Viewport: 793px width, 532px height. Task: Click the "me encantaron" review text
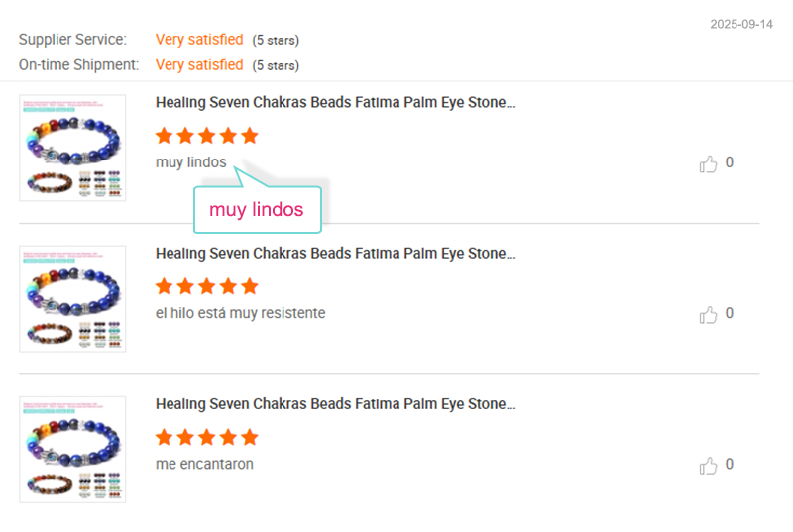[x=204, y=464]
